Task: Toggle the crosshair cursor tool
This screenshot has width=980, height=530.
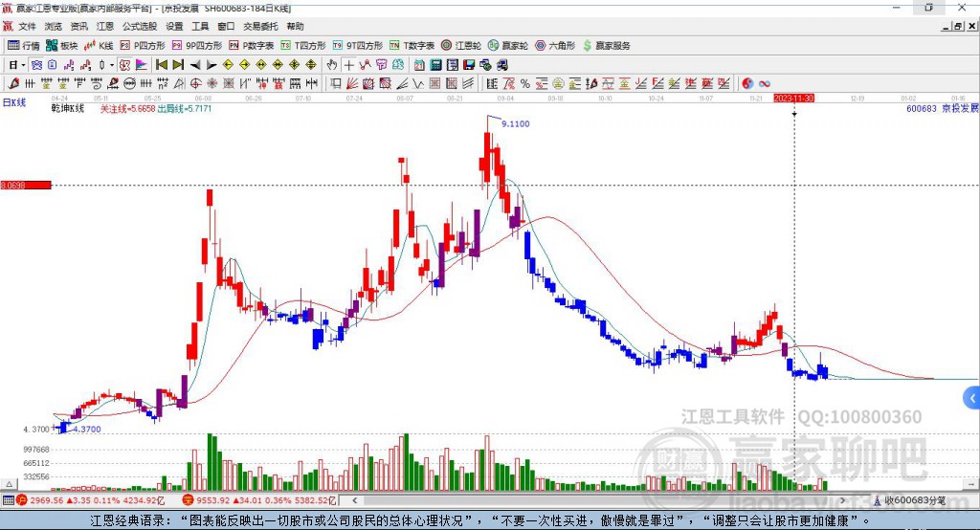Action: [x=348, y=65]
